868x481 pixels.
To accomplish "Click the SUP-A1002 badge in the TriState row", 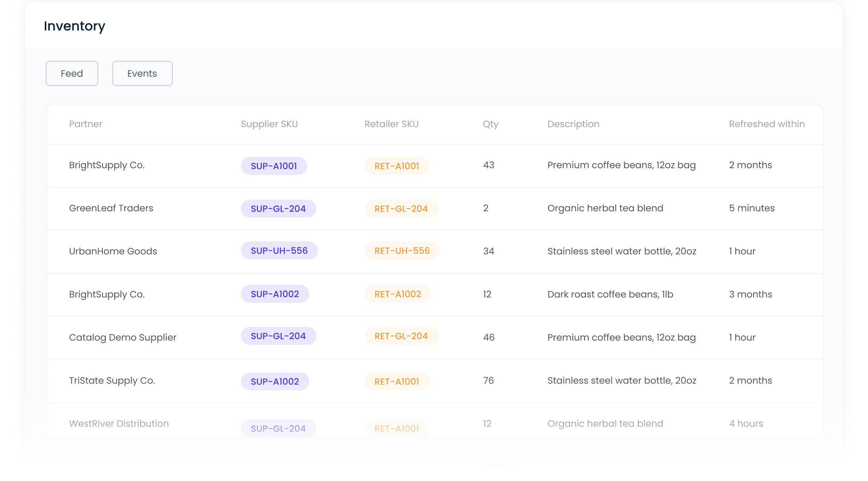I will (275, 382).
